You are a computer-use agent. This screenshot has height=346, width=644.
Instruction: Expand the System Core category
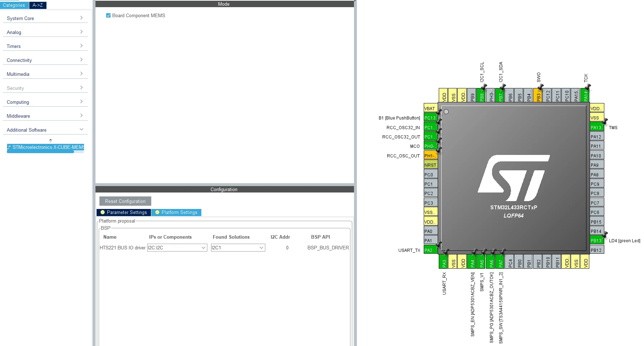[x=45, y=18]
